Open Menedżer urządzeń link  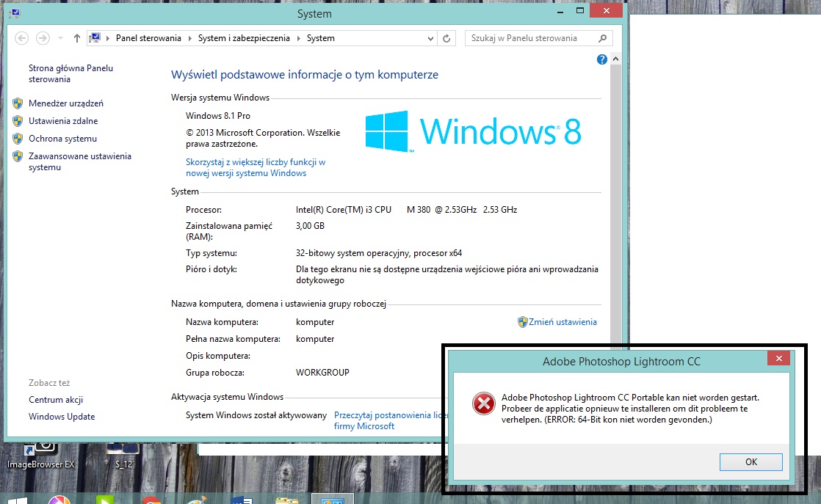point(66,103)
